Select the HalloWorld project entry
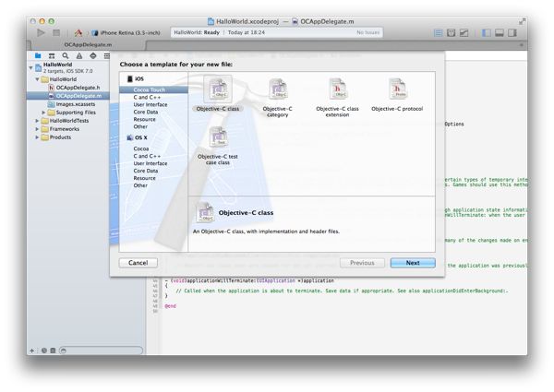Viewport: 554px width, 392px height. pyautogui.click(x=64, y=67)
